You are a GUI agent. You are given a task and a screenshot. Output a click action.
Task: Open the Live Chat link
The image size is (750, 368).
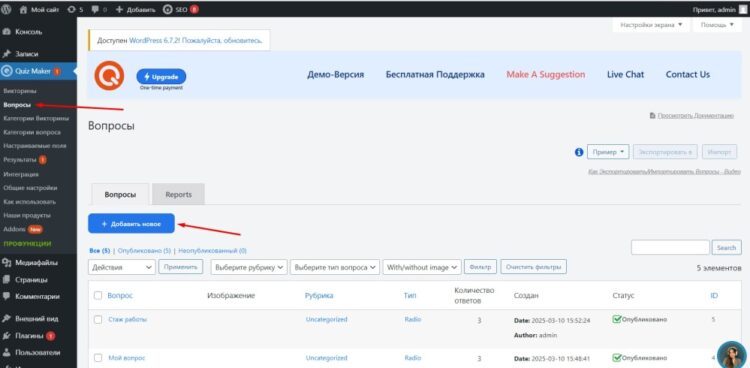(626, 75)
